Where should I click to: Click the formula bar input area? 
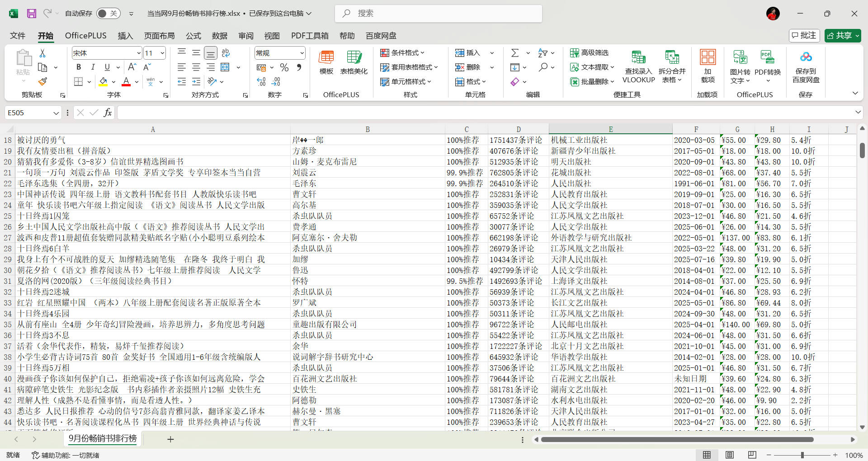[x=485, y=113]
